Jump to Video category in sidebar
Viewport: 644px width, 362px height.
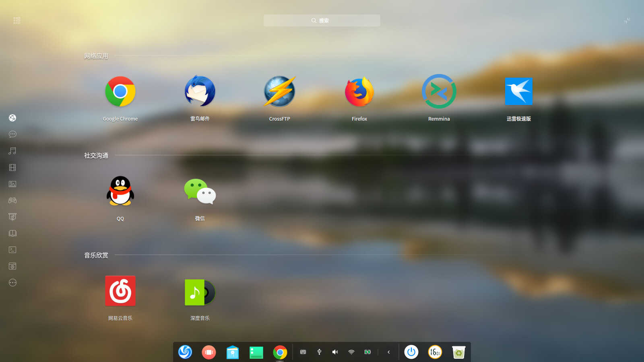coord(12,167)
